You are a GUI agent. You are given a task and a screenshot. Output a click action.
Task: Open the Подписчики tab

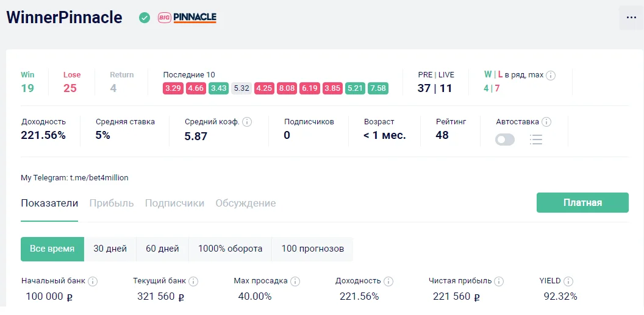[174, 204]
